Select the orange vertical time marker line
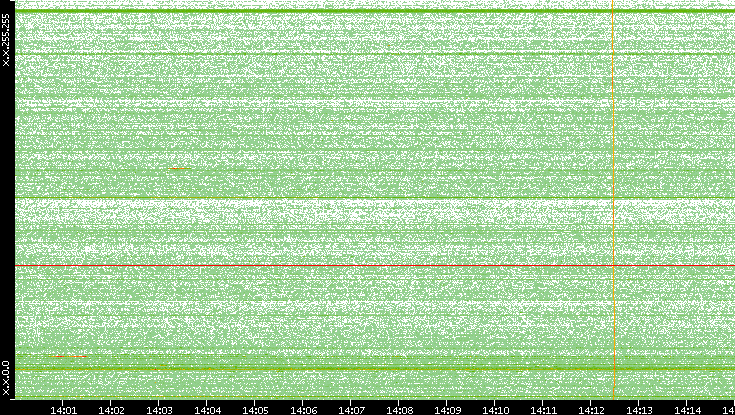 point(613,199)
